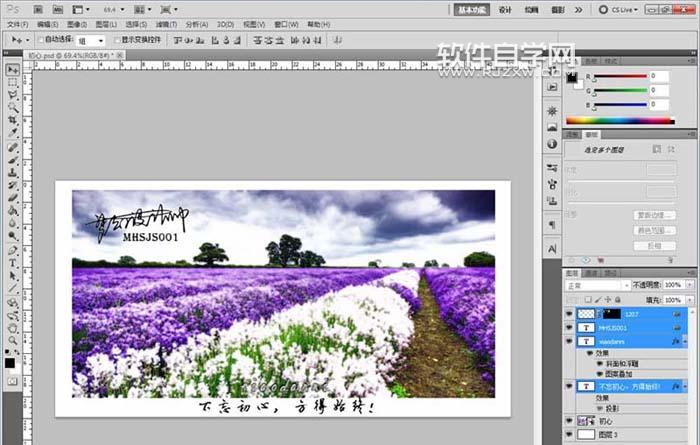Open the 不透明度 opacity slider arrow
The width and height of the screenshot is (700, 445).
690,285
